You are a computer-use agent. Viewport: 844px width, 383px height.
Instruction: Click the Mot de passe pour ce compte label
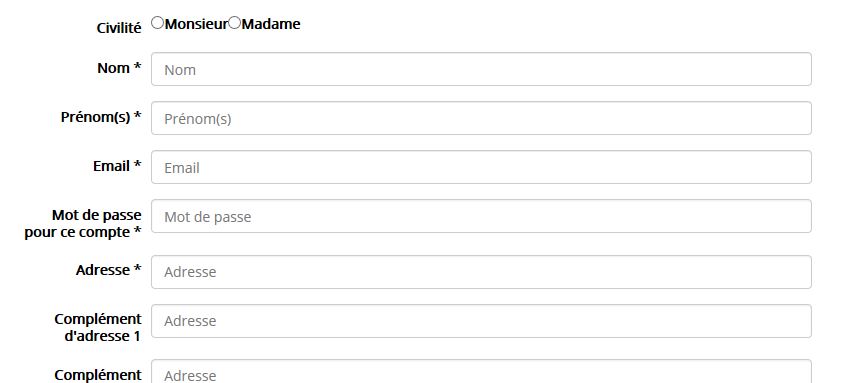coord(83,224)
